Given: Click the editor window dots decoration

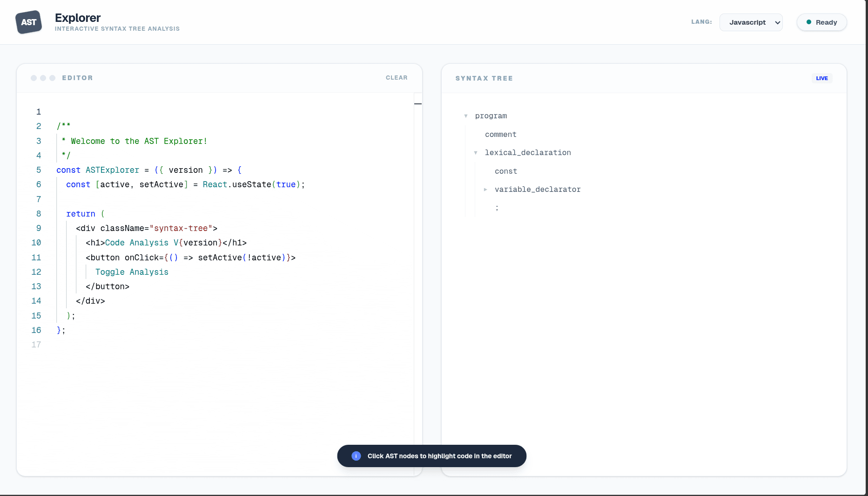Looking at the screenshot, I should pyautogui.click(x=43, y=78).
